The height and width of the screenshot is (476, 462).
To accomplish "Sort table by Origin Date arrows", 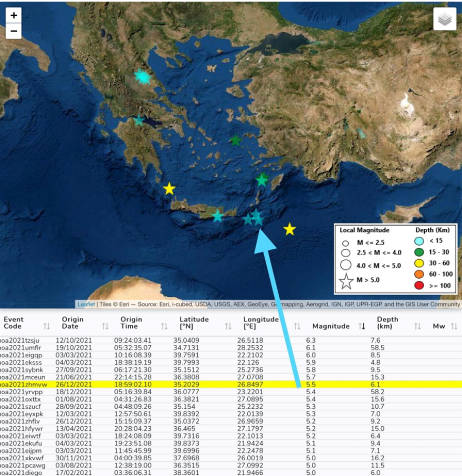I will pyautogui.click(x=105, y=326).
